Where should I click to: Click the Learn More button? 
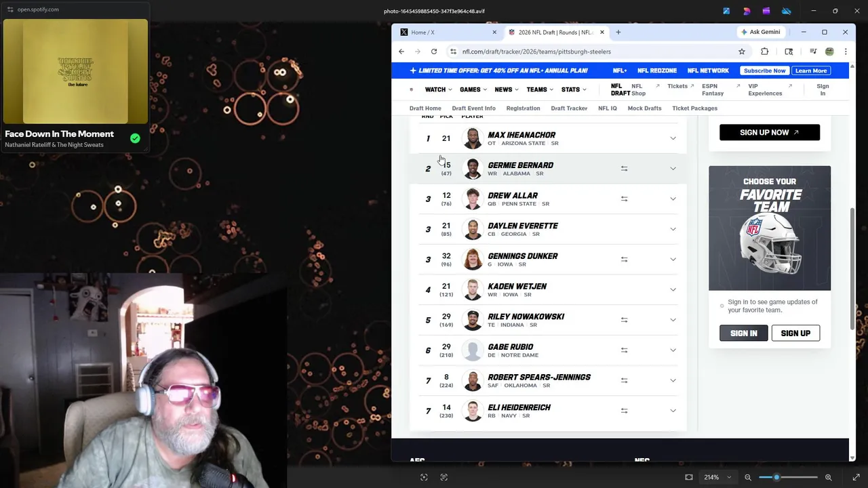coord(811,70)
